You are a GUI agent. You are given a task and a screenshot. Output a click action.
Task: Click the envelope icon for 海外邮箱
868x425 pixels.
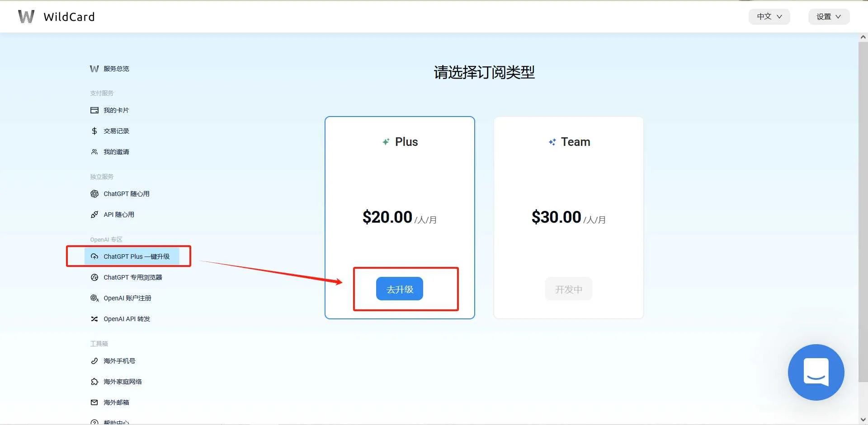(x=94, y=402)
